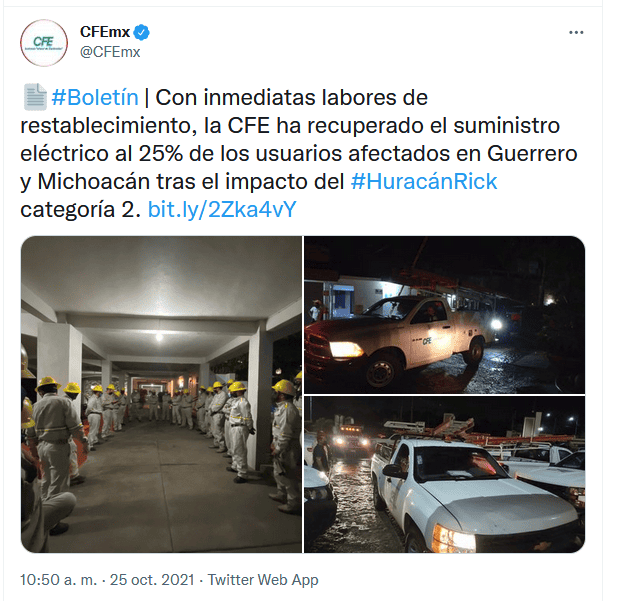
Task: Click the 10:50 a. m. timestamp
Action: (58, 580)
